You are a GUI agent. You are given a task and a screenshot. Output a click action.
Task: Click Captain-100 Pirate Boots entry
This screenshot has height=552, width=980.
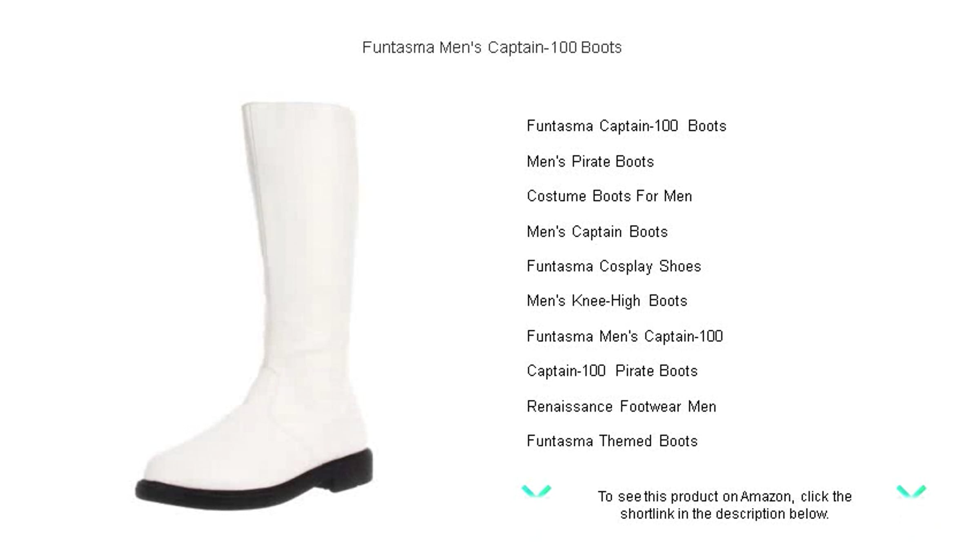pyautogui.click(x=612, y=371)
